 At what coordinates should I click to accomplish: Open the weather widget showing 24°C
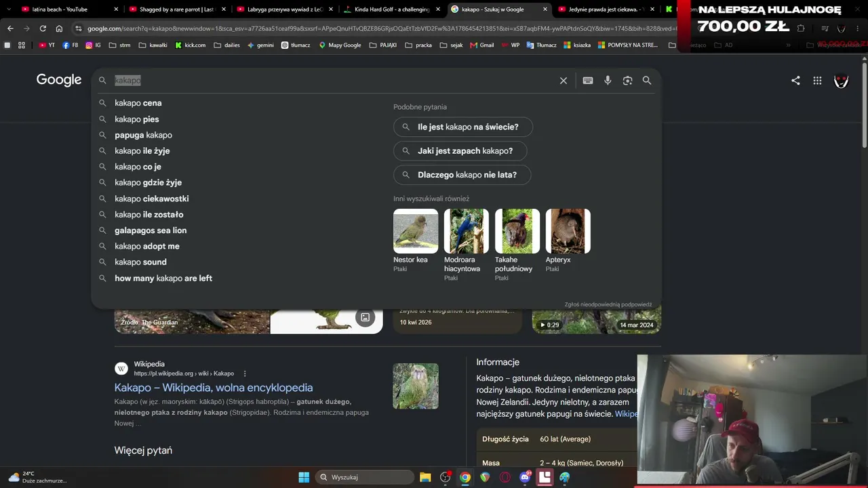coord(38,477)
